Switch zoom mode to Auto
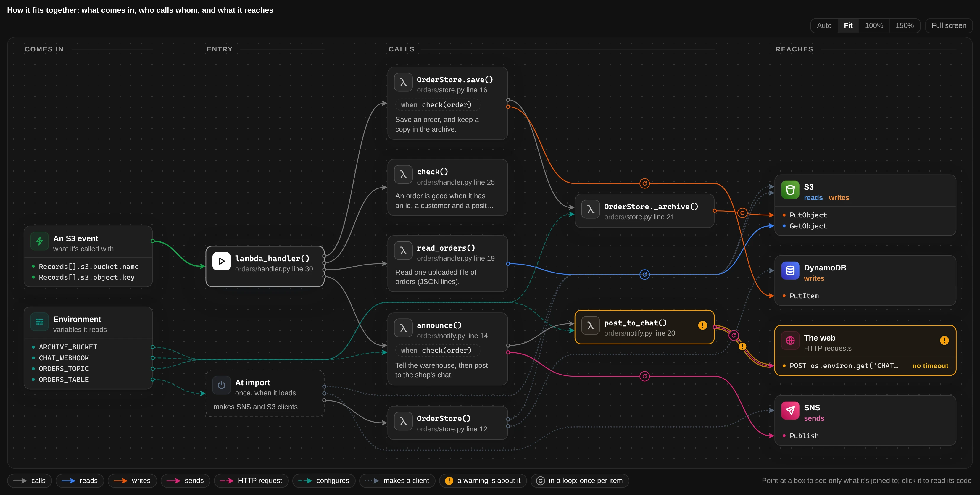The width and height of the screenshot is (980, 495). [x=824, y=25]
